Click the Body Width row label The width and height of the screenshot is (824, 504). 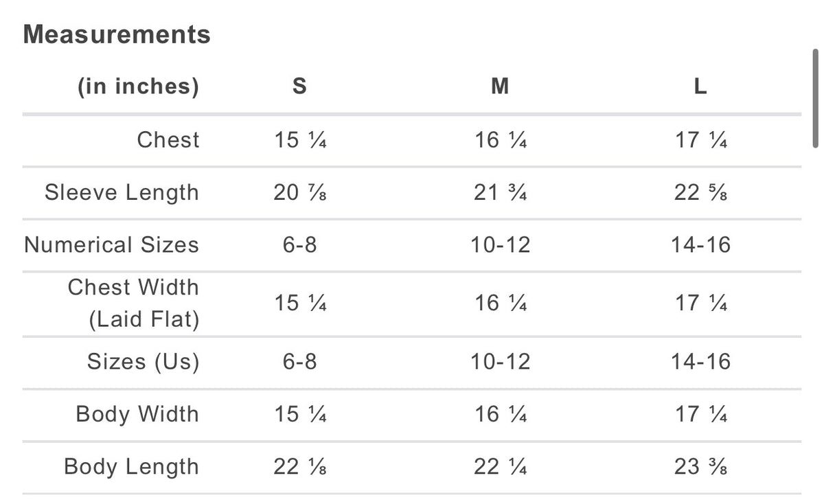click(138, 414)
